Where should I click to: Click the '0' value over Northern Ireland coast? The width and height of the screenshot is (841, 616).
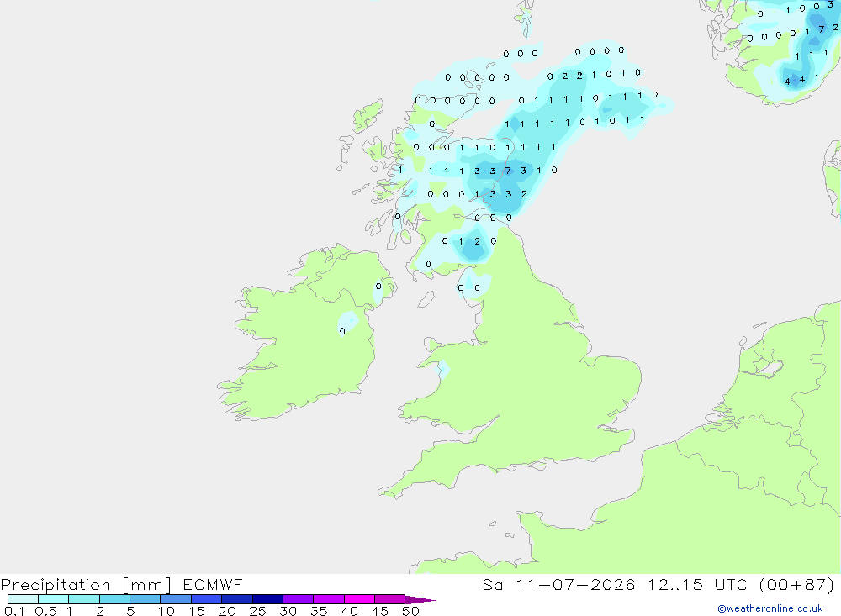378,286
